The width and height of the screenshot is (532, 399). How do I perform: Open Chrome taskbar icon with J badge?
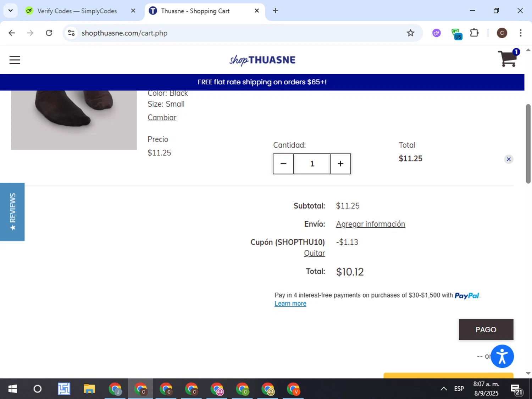click(x=115, y=389)
